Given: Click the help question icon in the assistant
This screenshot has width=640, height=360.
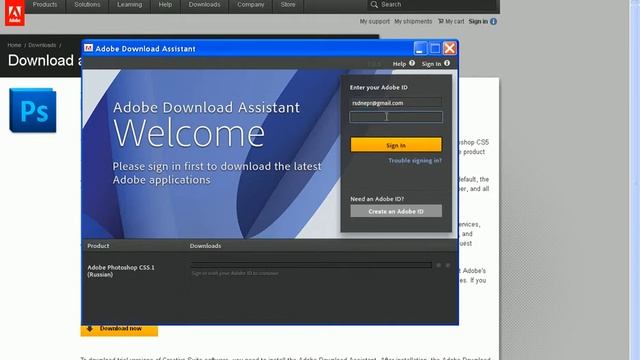Looking at the screenshot, I should coord(412,63).
